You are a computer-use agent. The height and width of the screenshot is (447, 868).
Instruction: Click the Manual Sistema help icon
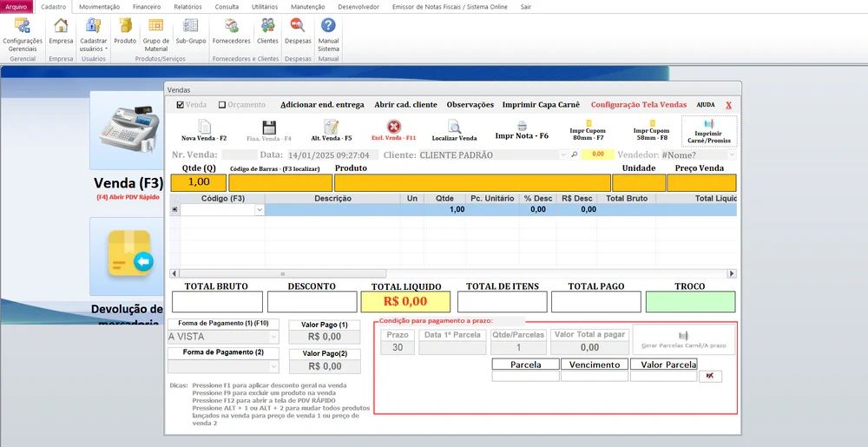328,33
